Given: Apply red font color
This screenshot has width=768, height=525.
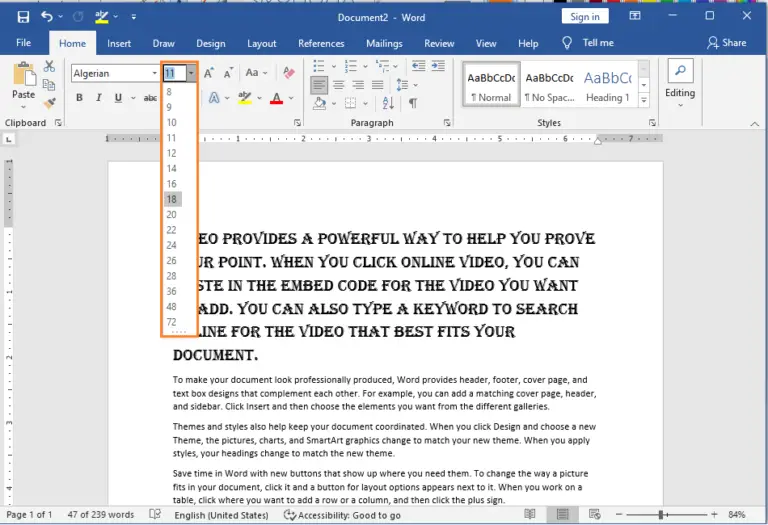Looking at the screenshot, I should (x=277, y=98).
